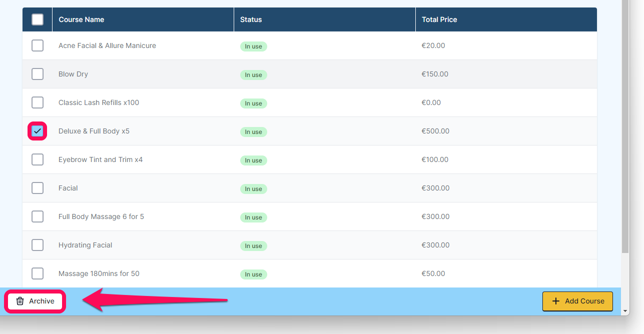The width and height of the screenshot is (644, 334).
Task: Click the trash icon in Archive button
Action: (20, 301)
